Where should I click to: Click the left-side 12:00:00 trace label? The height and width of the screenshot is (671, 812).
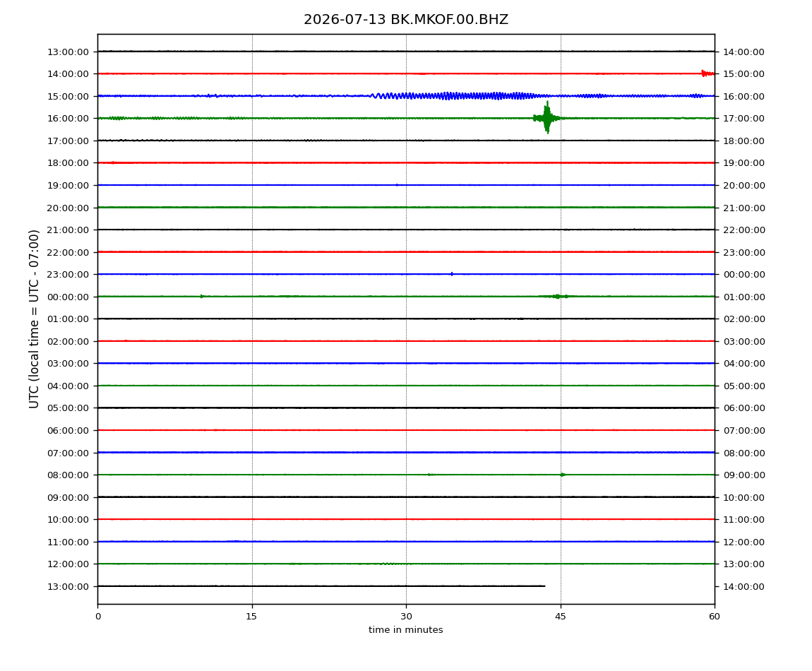pyautogui.click(x=68, y=564)
